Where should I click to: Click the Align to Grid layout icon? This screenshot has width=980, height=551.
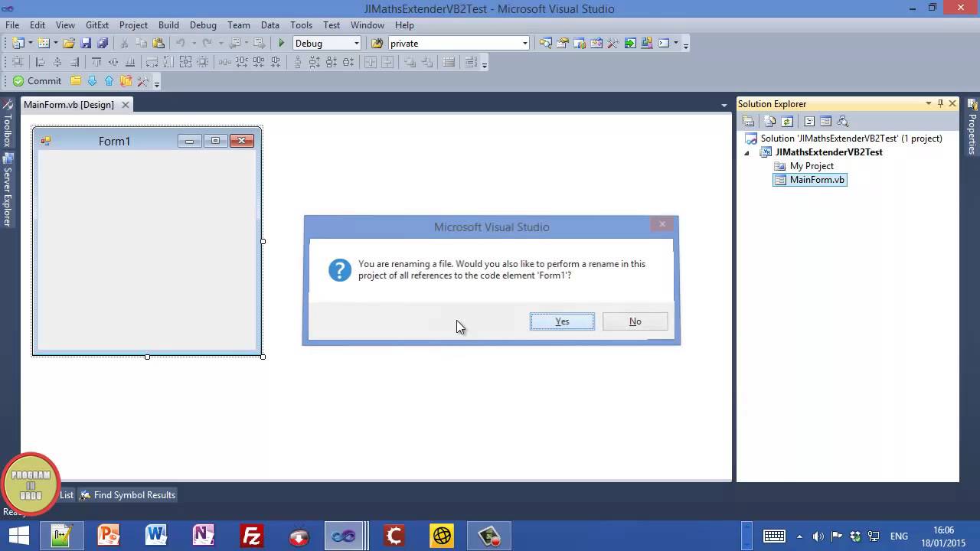click(x=17, y=62)
